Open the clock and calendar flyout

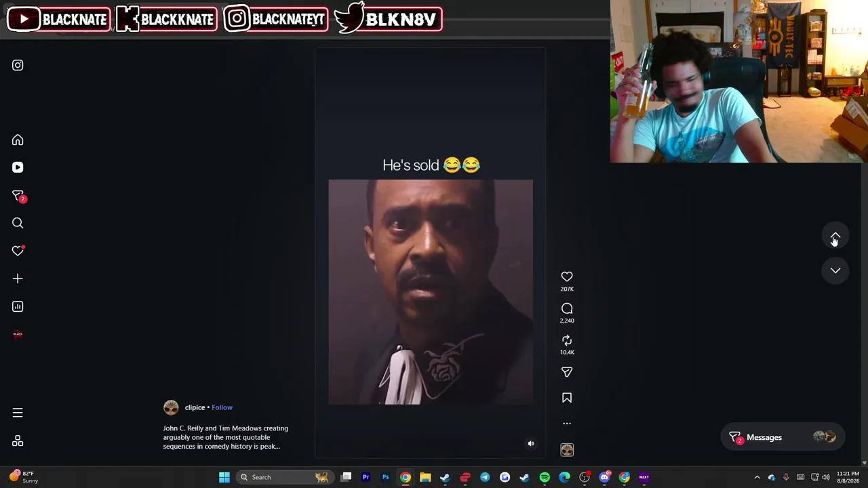(848, 477)
